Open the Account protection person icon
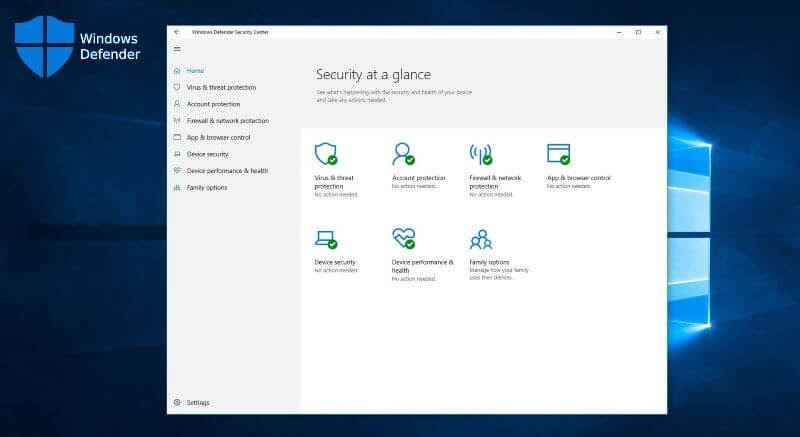Viewport: 800px width, 437px height. [x=403, y=153]
